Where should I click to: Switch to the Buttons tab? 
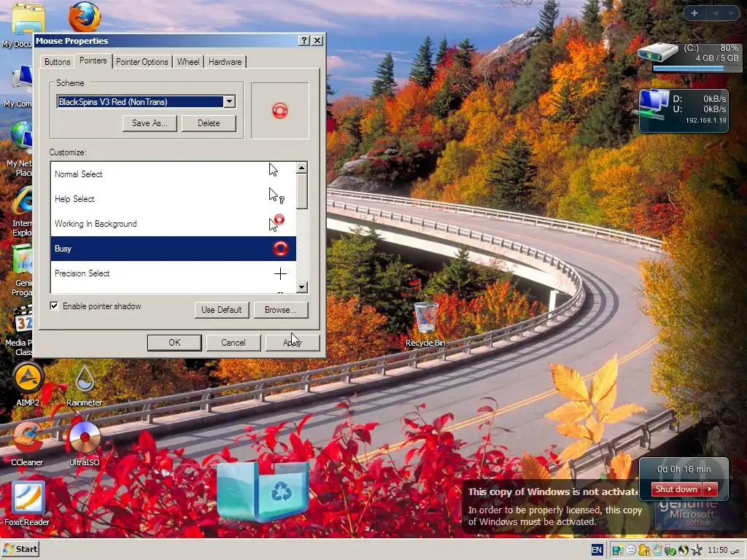coord(57,62)
